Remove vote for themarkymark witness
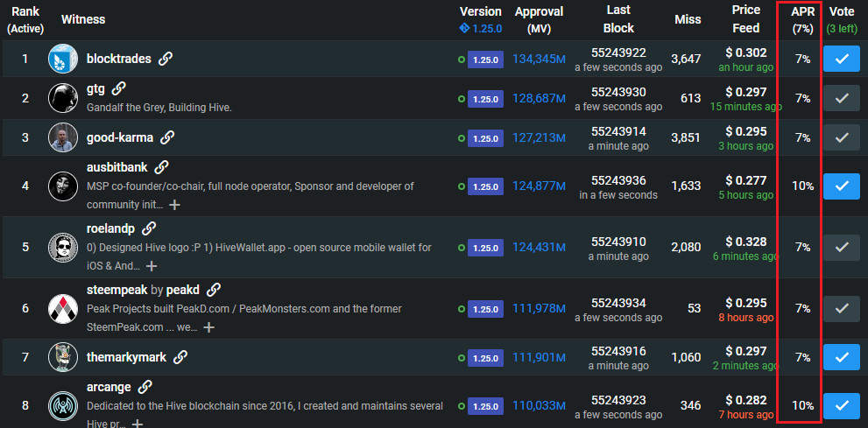868x428 pixels. [842, 357]
